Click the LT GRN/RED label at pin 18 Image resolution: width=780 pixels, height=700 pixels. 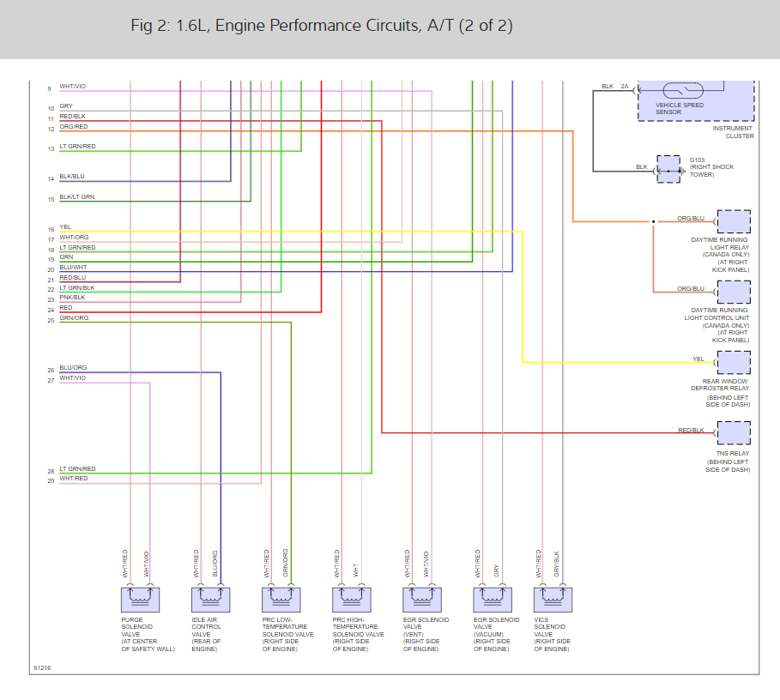(x=77, y=248)
